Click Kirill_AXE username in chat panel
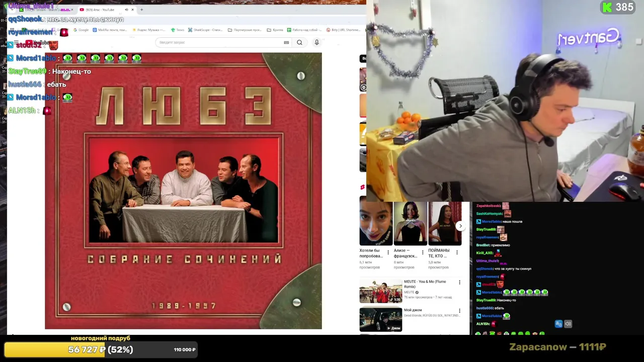This screenshot has width=644, height=362. click(x=485, y=253)
